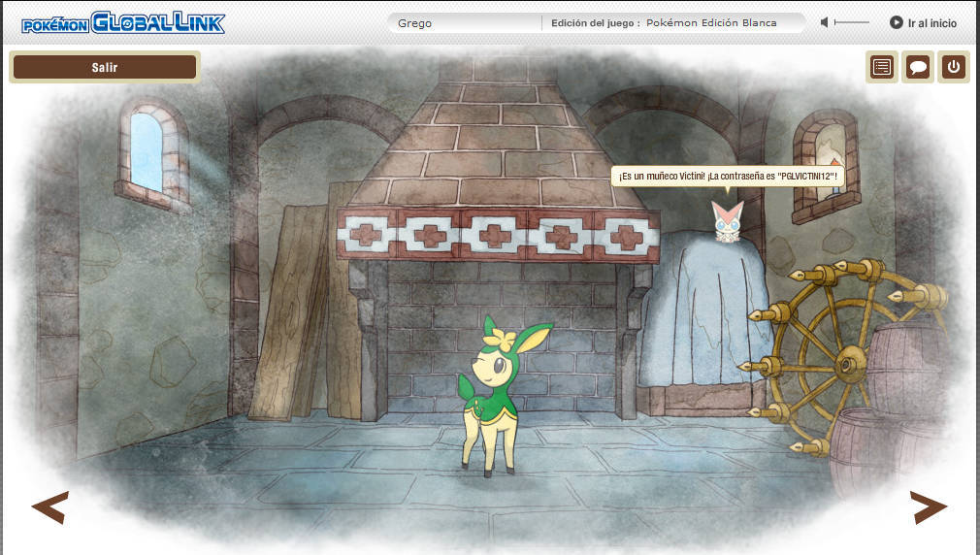
Task: Adjust the volume slider
Action: 851,22
